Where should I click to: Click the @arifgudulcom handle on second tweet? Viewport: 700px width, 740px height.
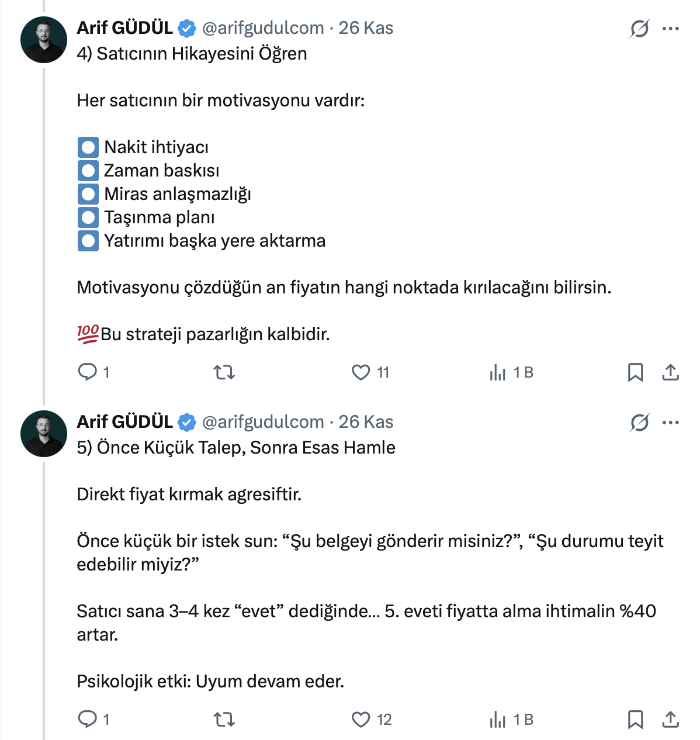(x=263, y=421)
